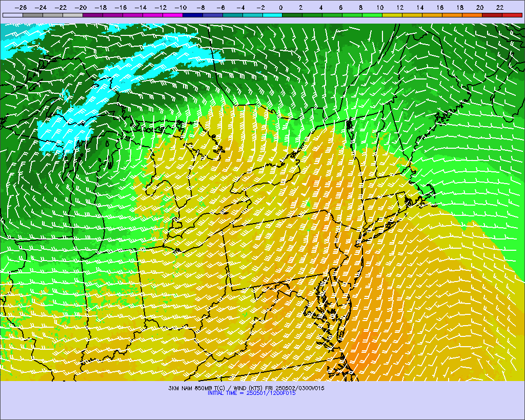Select the red swatch above 22
This screenshot has height=420, width=525.
(x=512, y=15)
